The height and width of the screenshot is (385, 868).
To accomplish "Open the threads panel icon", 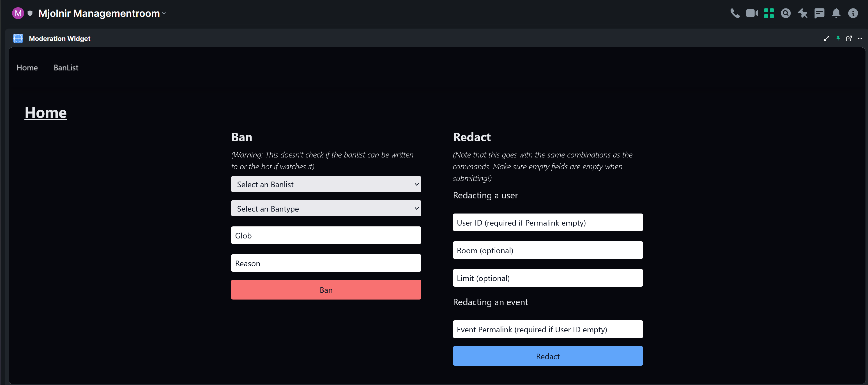I will (819, 13).
